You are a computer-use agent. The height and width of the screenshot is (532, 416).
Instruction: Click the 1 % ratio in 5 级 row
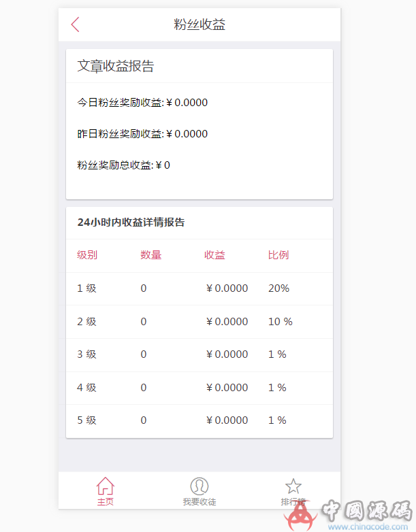(x=277, y=420)
